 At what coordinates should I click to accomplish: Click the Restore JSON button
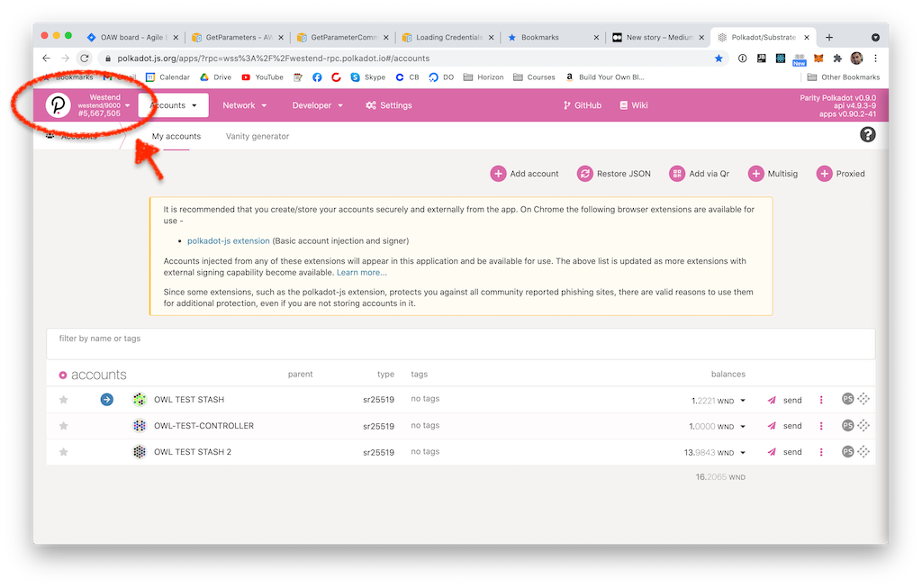point(614,174)
